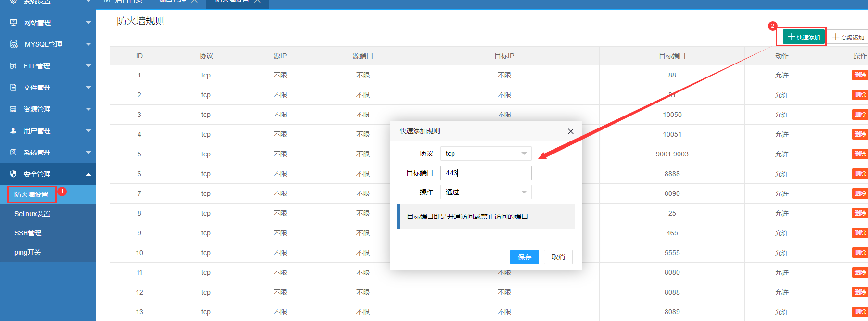The height and width of the screenshot is (321, 868).
Task: Click the 用户管理 person icon
Action: pyautogui.click(x=13, y=131)
